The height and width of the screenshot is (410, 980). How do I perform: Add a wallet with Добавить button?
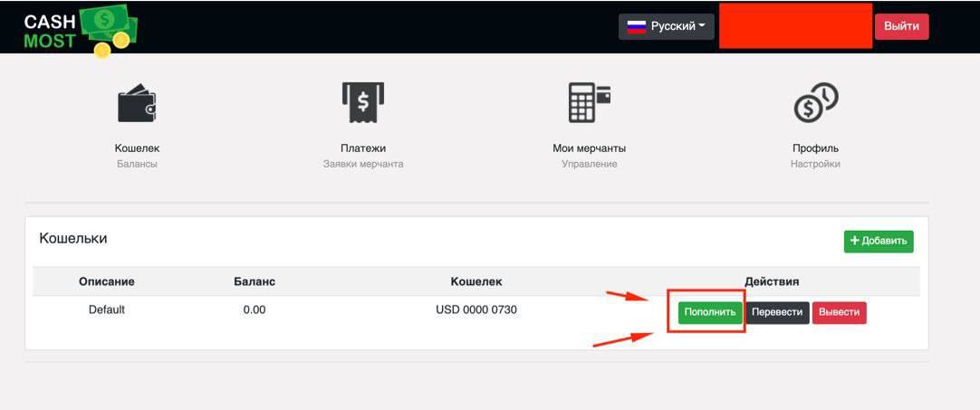(879, 242)
